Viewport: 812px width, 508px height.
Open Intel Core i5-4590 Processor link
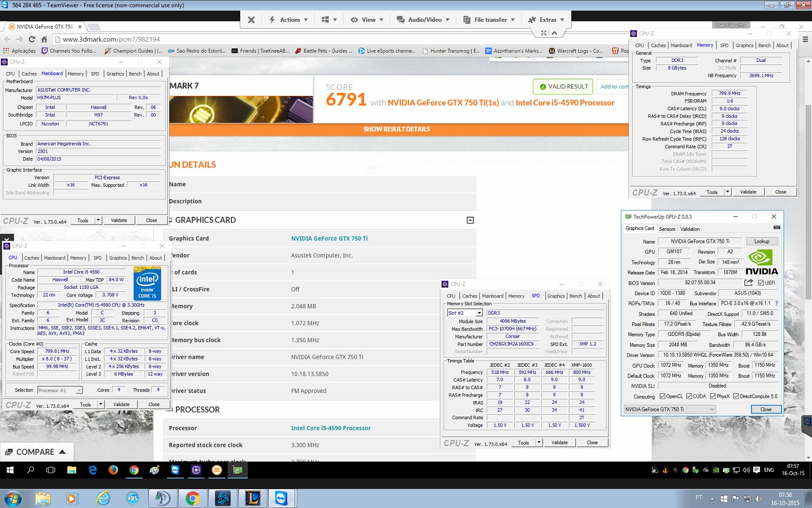pyautogui.click(x=331, y=428)
